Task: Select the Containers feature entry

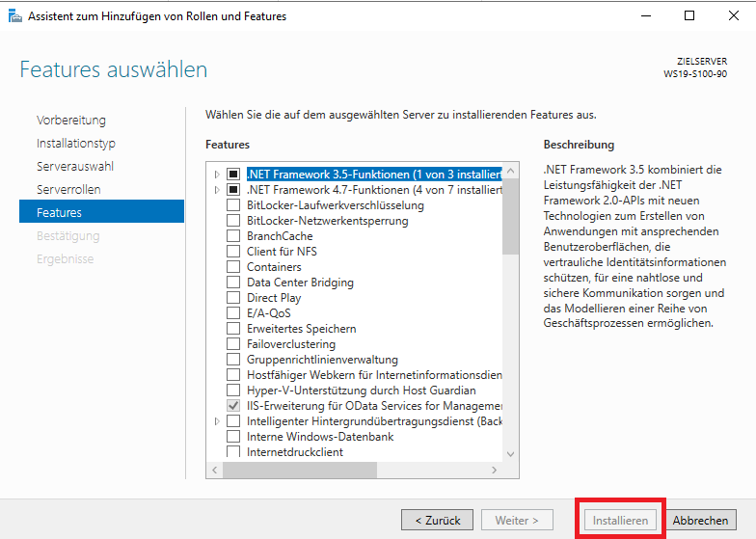Action: tap(274, 267)
